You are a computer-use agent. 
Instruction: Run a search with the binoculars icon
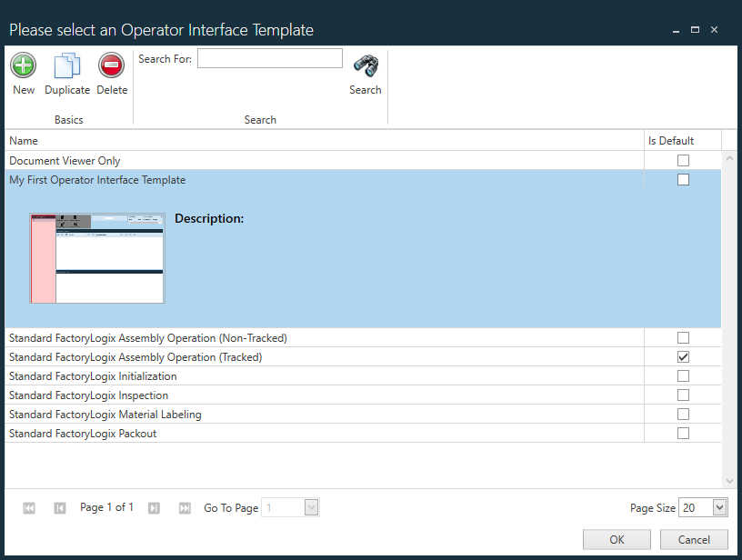(365, 65)
